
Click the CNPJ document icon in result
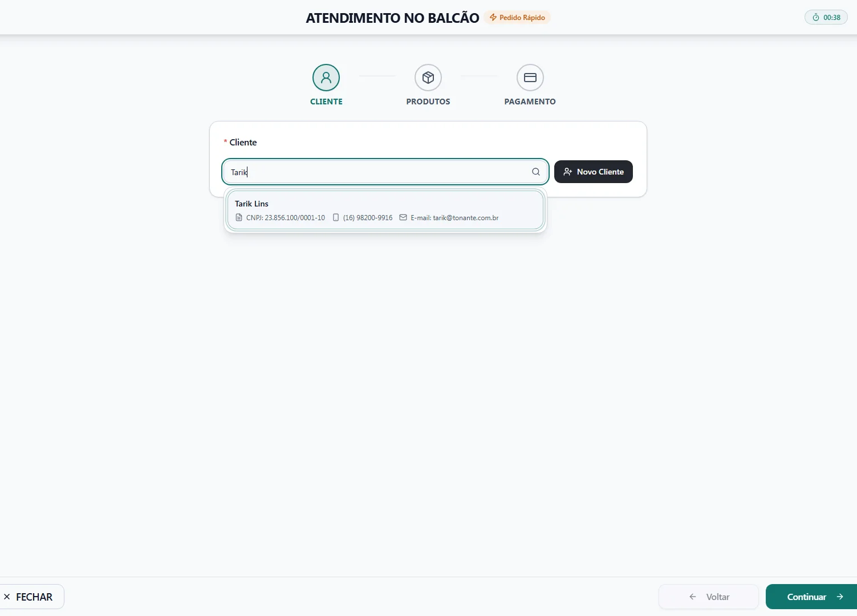(x=239, y=218)
